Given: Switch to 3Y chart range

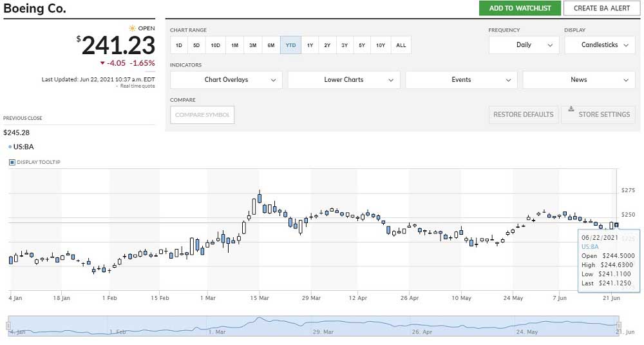Looking at the screenshot, I should (x=344, y=45).
